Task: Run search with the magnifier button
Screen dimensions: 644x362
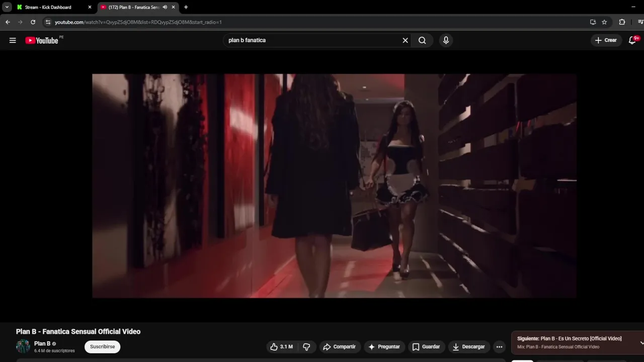Action: pos(422,40)
